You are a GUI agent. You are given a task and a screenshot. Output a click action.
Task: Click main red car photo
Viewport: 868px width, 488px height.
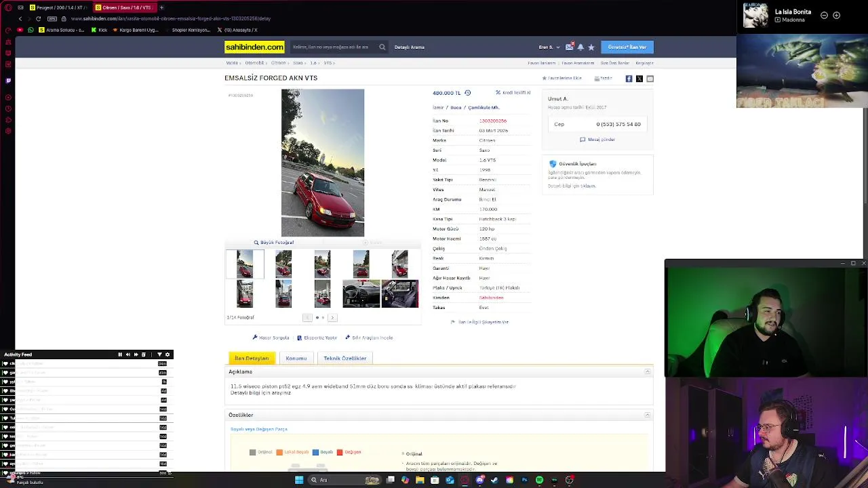pyautogui.click(x=323, y=163)
